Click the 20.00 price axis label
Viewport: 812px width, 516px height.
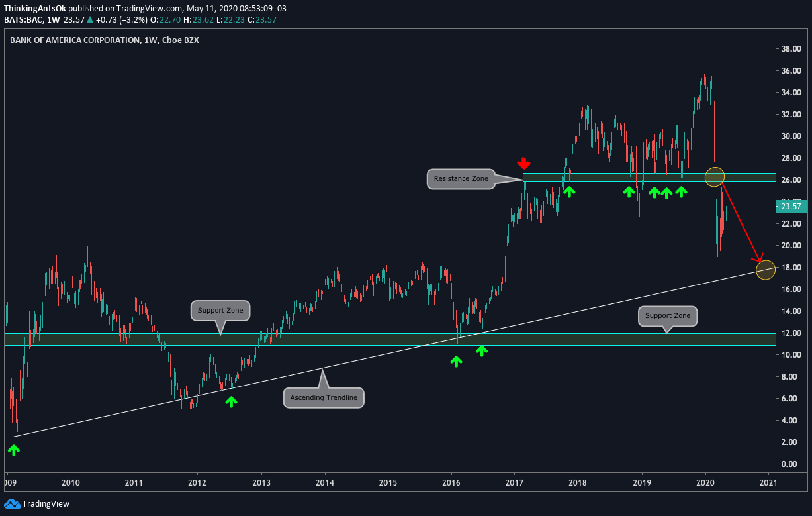[791, 246]
